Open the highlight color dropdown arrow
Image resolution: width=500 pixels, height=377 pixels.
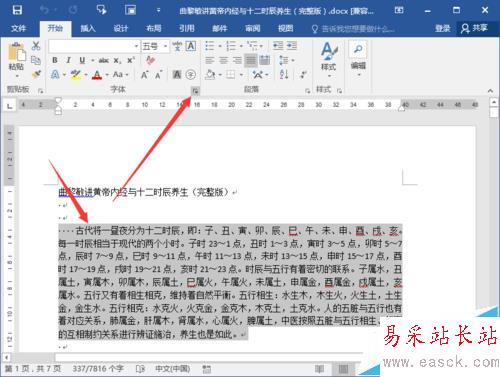click(86, 75)
